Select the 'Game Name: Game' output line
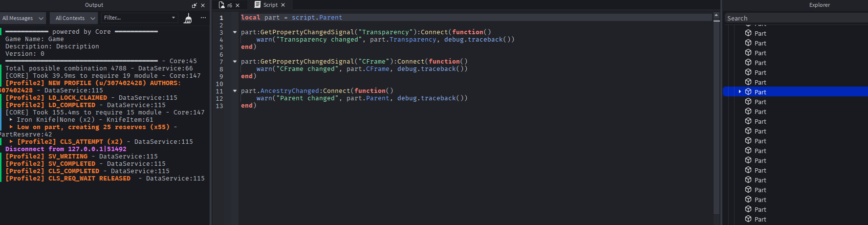 point(34,39)
